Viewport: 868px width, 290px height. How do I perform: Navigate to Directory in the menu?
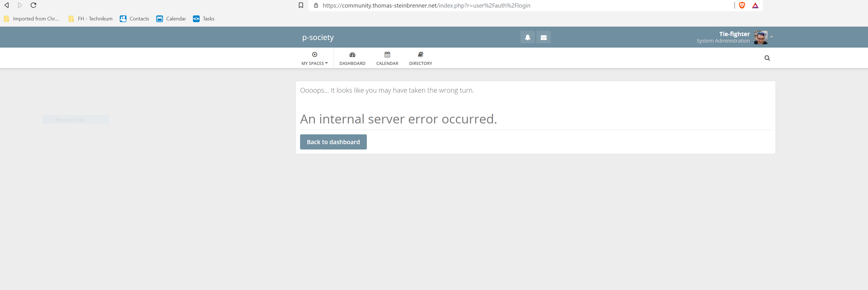pos(420,63)
